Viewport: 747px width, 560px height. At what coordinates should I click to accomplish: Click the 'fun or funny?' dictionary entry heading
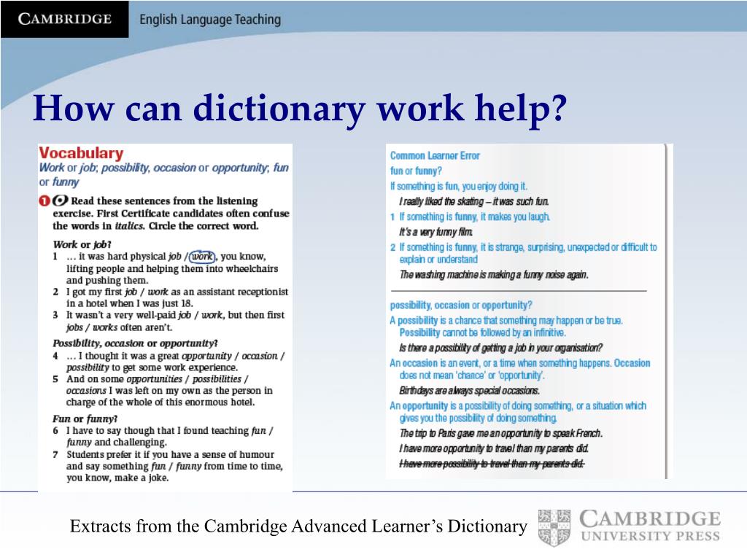click(x=416, y=171)
